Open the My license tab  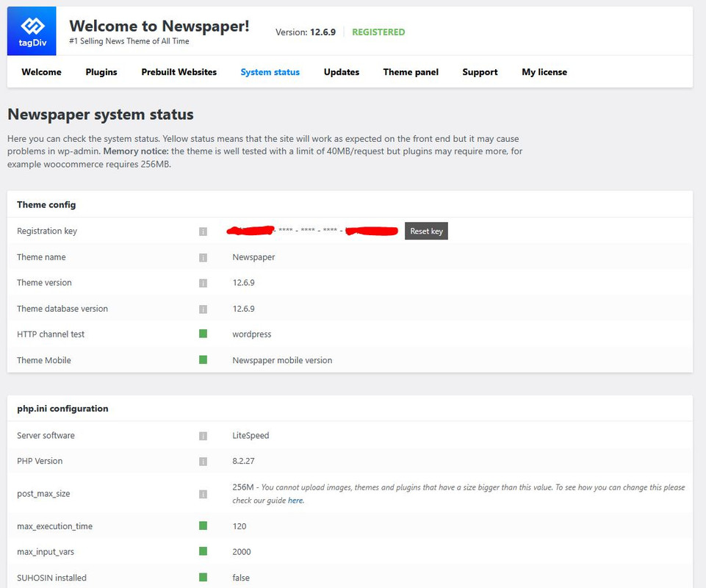coord(544,72)
